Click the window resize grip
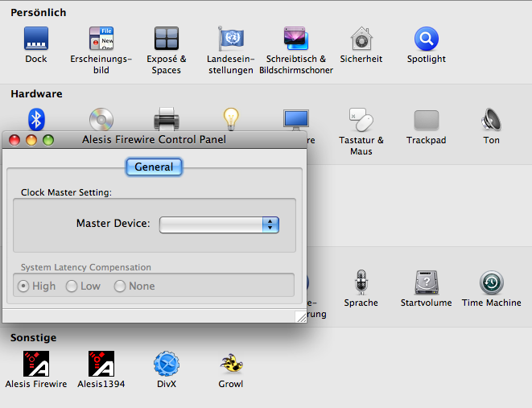Image resolution: width=532 pixels, height=408 pixels. pos(300,317)
